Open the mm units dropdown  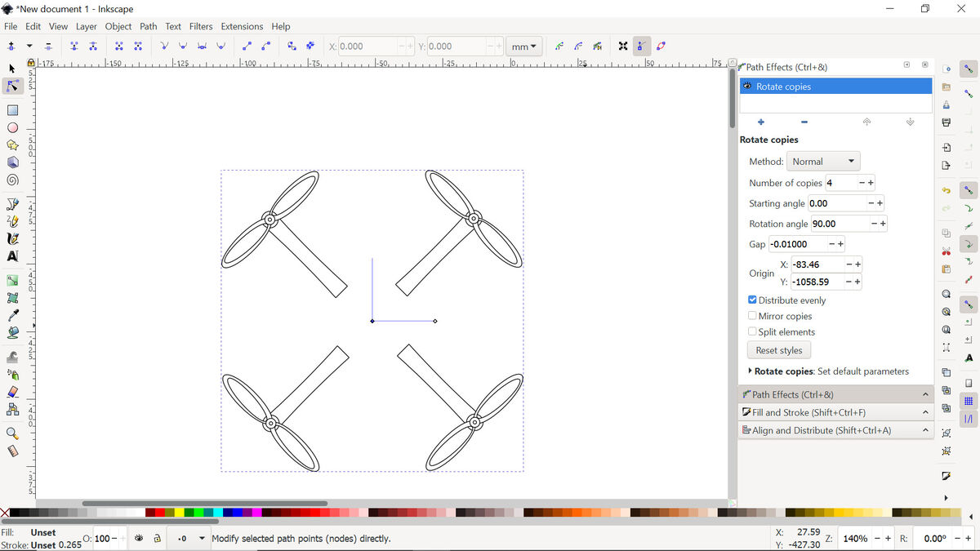coord(524,47)
